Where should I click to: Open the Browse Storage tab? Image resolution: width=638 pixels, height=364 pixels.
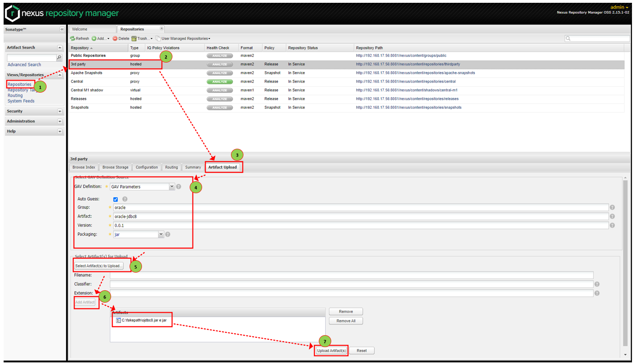115,168
